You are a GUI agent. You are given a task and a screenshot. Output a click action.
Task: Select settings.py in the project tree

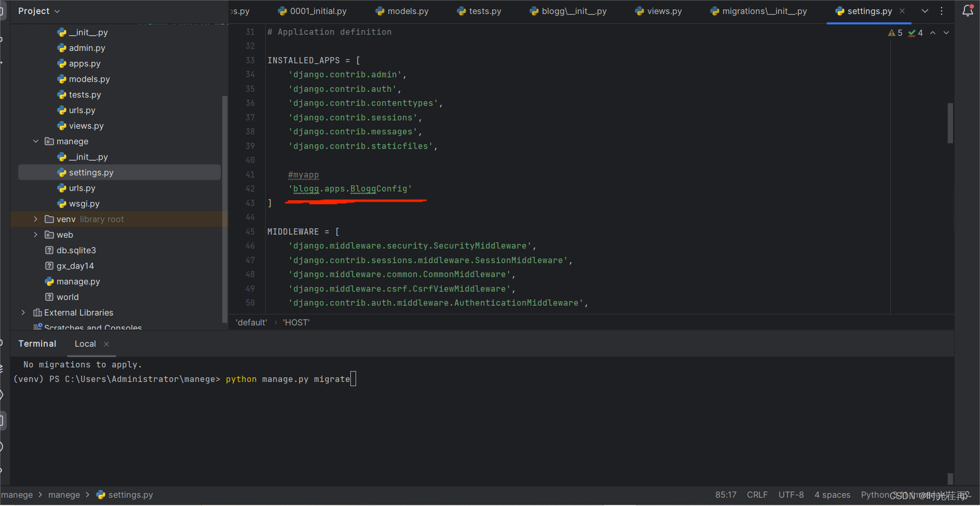click(119, 172)
